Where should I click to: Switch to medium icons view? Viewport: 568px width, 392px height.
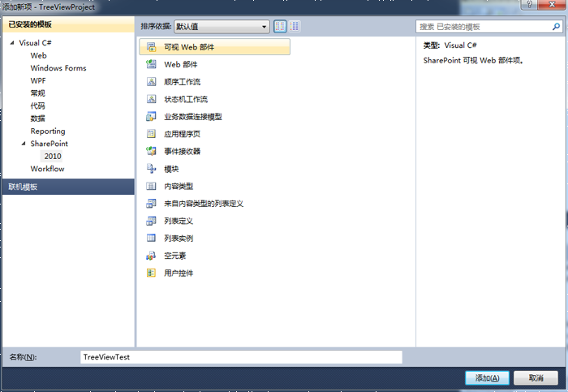pos(280,26)
